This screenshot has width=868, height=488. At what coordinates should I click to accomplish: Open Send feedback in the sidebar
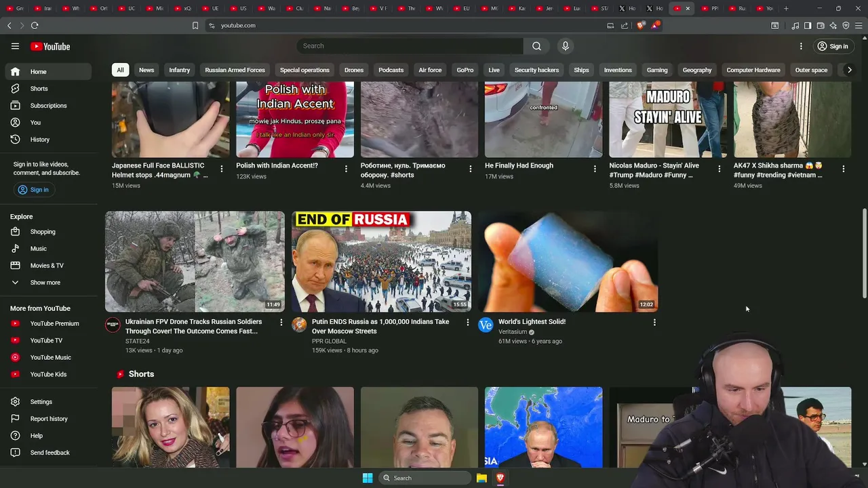tap(47, 453)
